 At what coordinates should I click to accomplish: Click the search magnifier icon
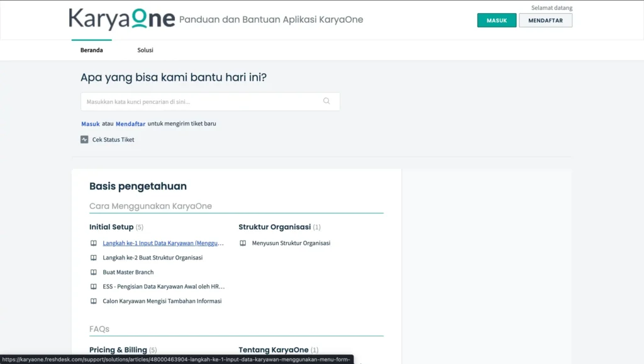click(326, 101)
